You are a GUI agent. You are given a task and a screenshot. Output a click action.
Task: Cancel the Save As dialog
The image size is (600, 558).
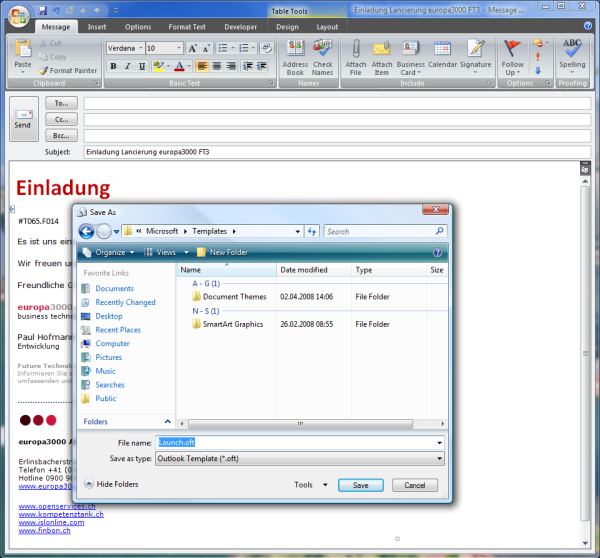pos(415,485)
